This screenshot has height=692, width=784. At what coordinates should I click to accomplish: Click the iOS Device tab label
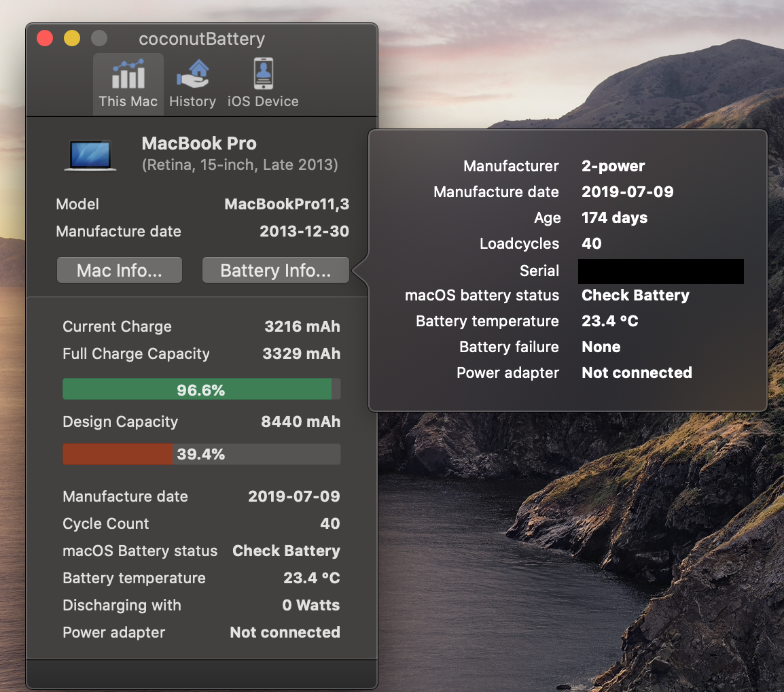(x=263, y=101)
